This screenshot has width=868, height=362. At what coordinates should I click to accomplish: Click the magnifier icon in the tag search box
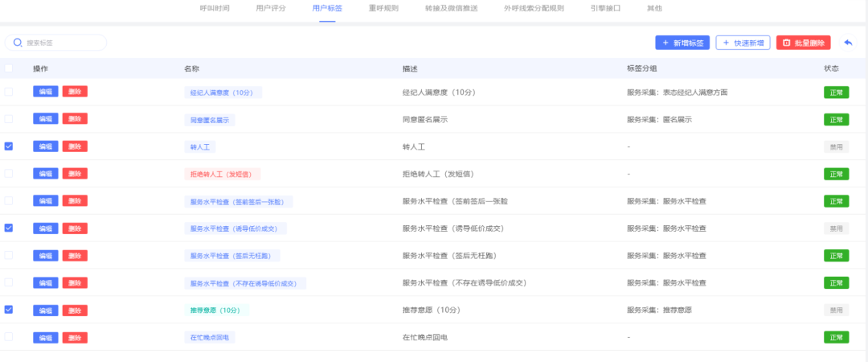tap(18, 42)
